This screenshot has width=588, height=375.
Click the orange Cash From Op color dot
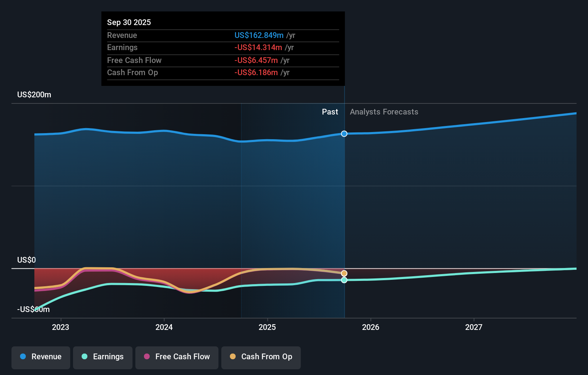[x=232, y=357]
